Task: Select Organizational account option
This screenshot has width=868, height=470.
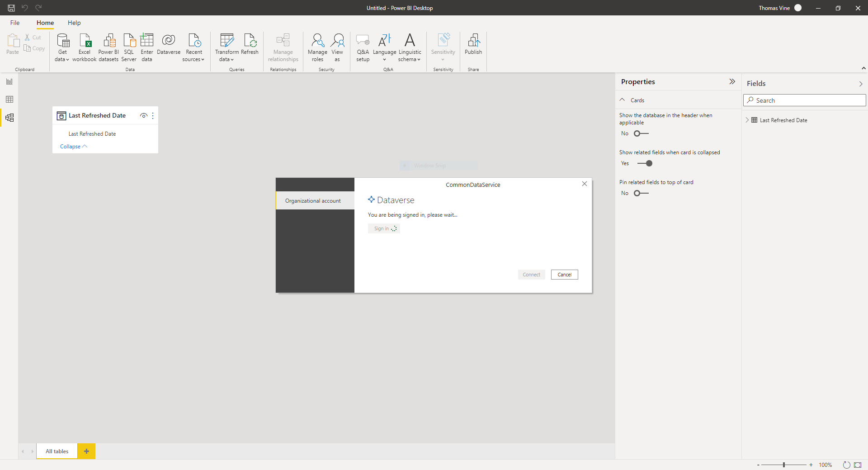Action: 315,201
